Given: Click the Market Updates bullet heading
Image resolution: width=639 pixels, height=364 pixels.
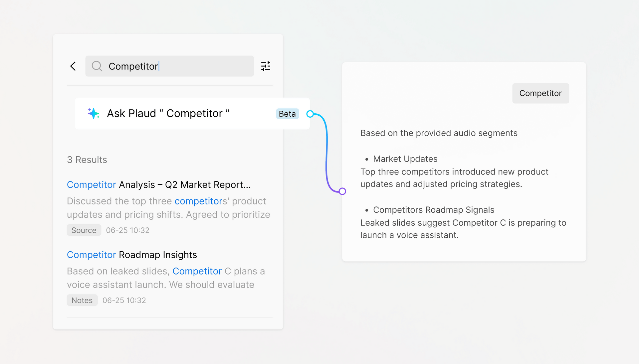Looking at the screenshot, I should pyautogui.click(x=405, y=159).
